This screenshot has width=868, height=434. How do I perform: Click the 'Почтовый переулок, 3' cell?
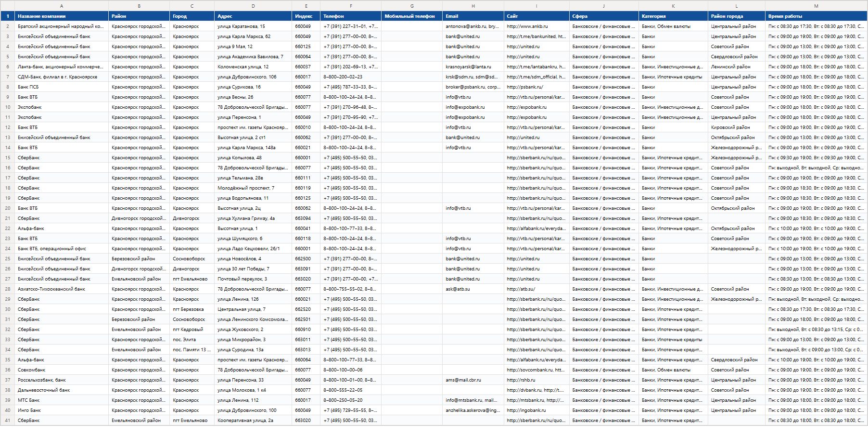tap(253, 279)
